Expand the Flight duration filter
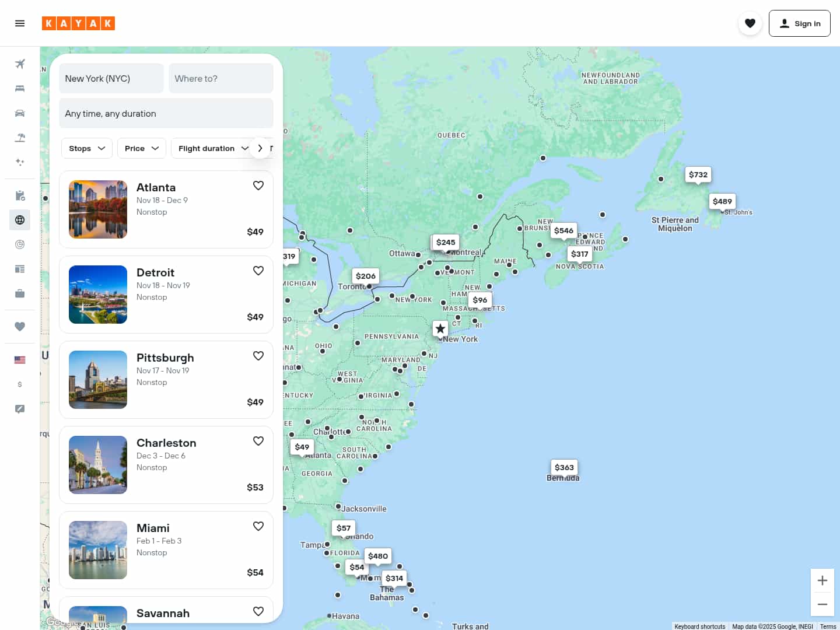The height and width of the screenshot is (630, 840). coord(213,148)
